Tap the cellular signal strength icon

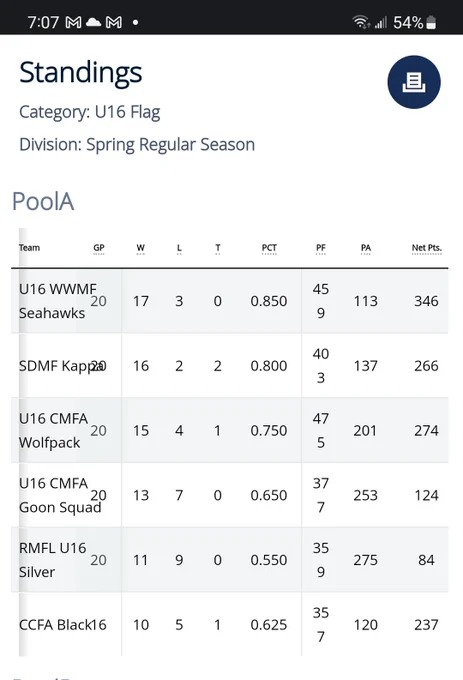[x=381, y=22]
